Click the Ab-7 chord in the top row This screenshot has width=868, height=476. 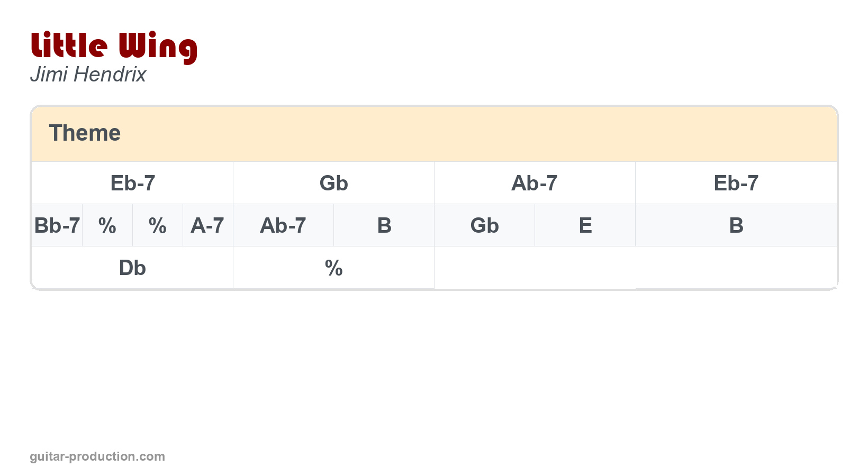534,184
